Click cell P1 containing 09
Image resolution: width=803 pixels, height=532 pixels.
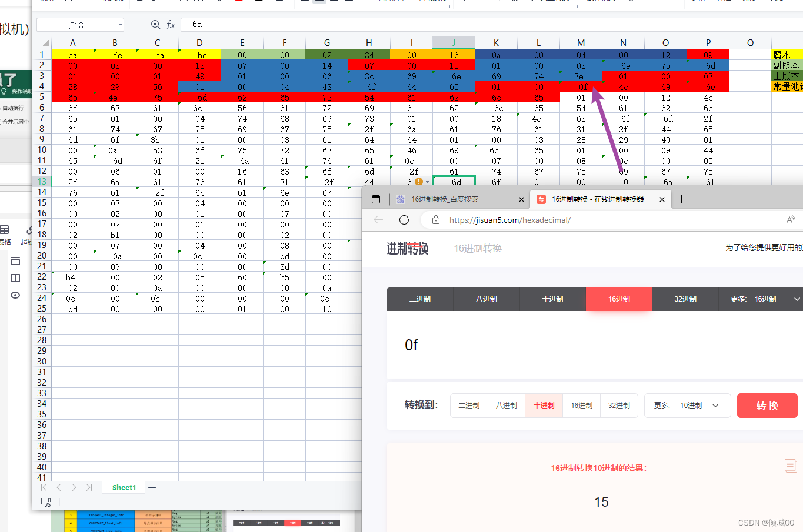pos(708,55)
